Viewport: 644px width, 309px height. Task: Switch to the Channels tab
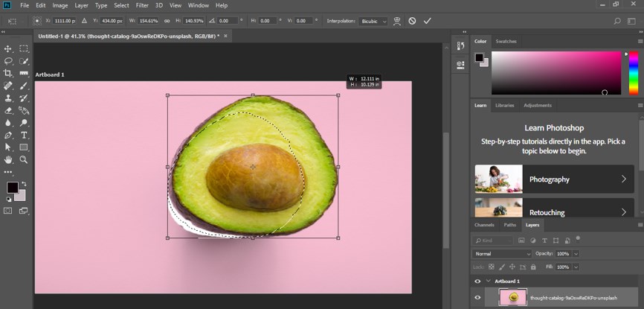pyautogui.click(x=483, y=224)
